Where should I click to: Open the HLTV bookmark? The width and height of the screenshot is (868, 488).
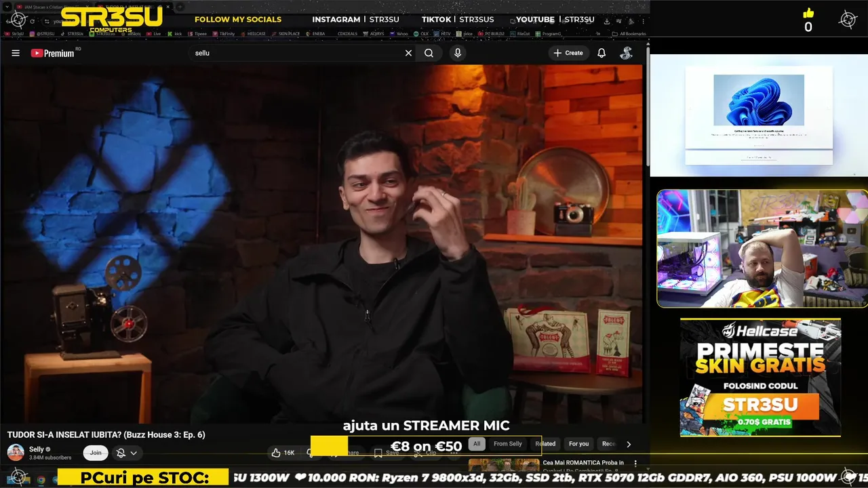click(442, 33)
